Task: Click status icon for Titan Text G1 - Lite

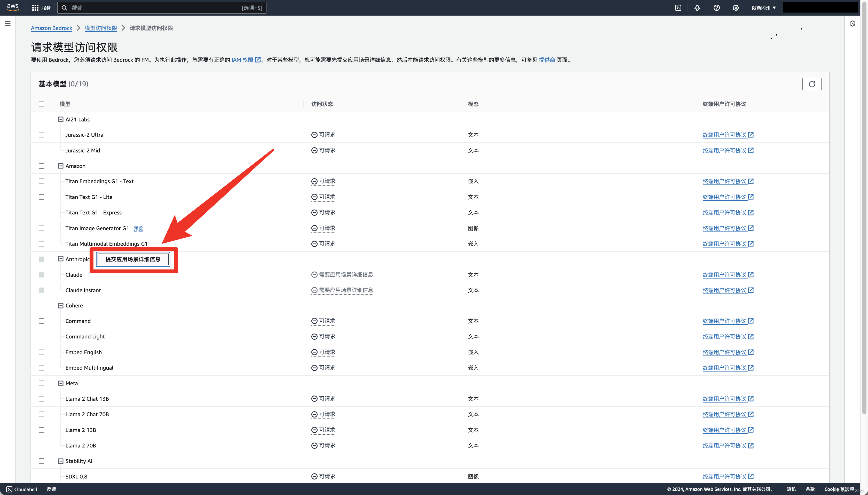Action: click(314, 197)
